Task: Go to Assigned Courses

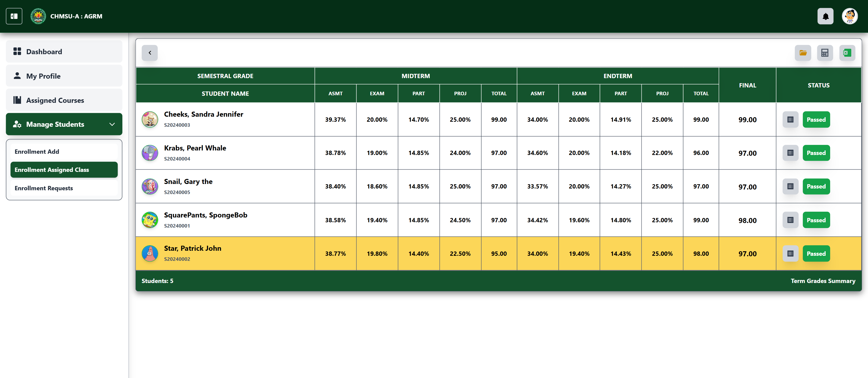Action: pyautogui.click(x=64, y=100)
